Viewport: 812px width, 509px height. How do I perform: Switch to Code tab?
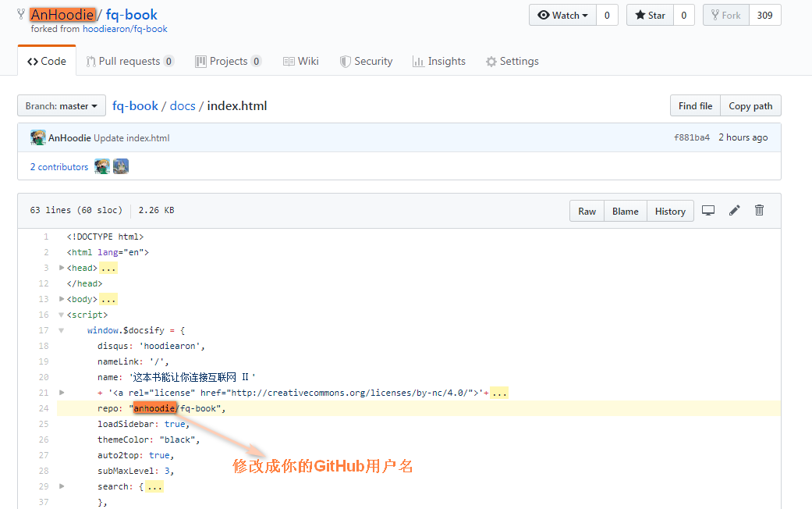[47, 61]
